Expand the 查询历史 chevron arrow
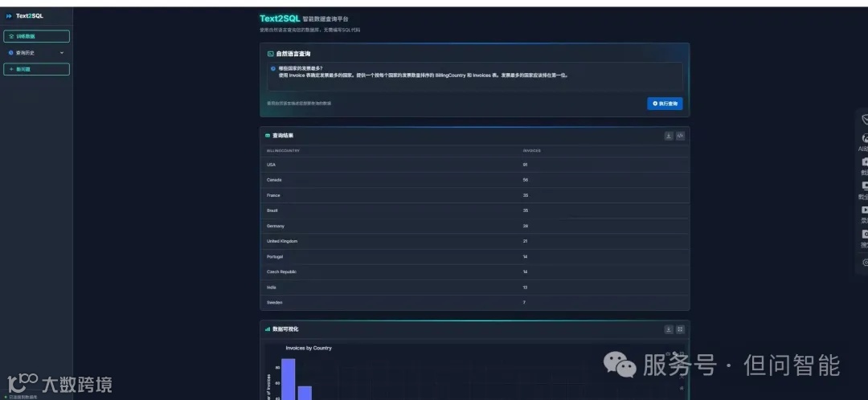The width and height of the screenshot is (868, 400). click(x=61, y=52)
